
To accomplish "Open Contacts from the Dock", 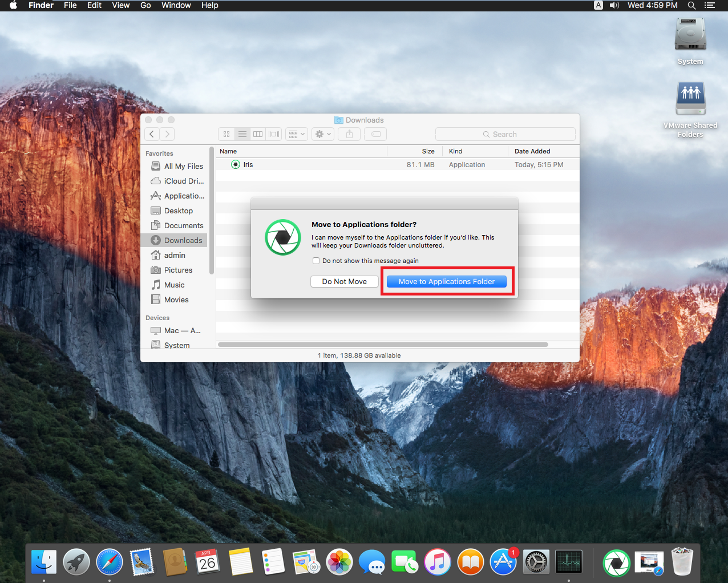I will point(175,562).
